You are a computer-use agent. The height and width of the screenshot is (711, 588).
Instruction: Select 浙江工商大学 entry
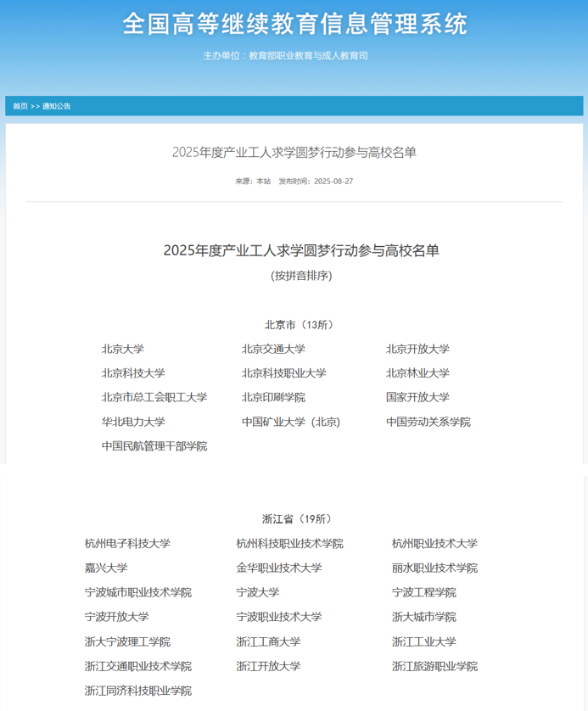268,641
